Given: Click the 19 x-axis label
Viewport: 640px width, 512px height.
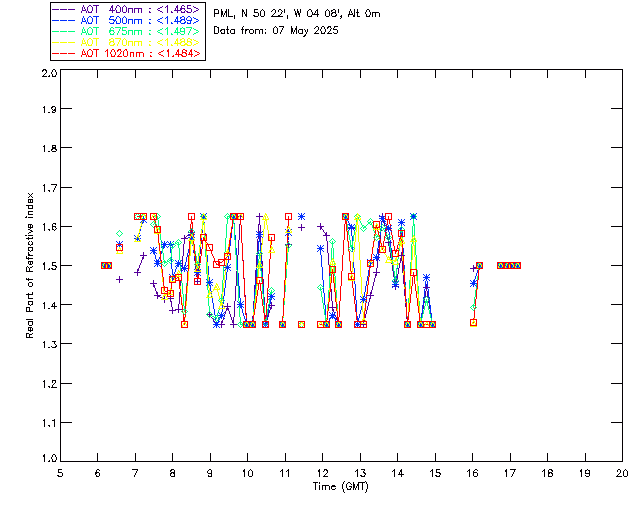Looking at the screenshot, I should (585, 473).
